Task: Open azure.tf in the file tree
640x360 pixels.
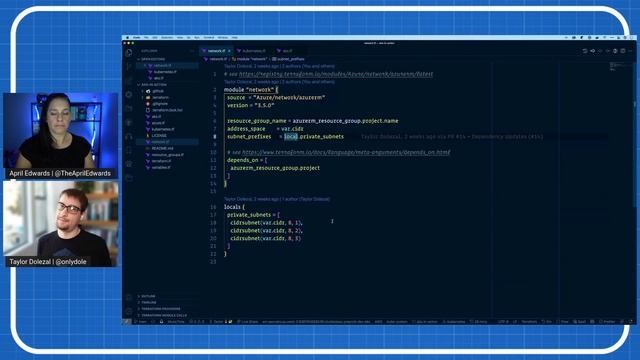Action: (x=158, y=123)
